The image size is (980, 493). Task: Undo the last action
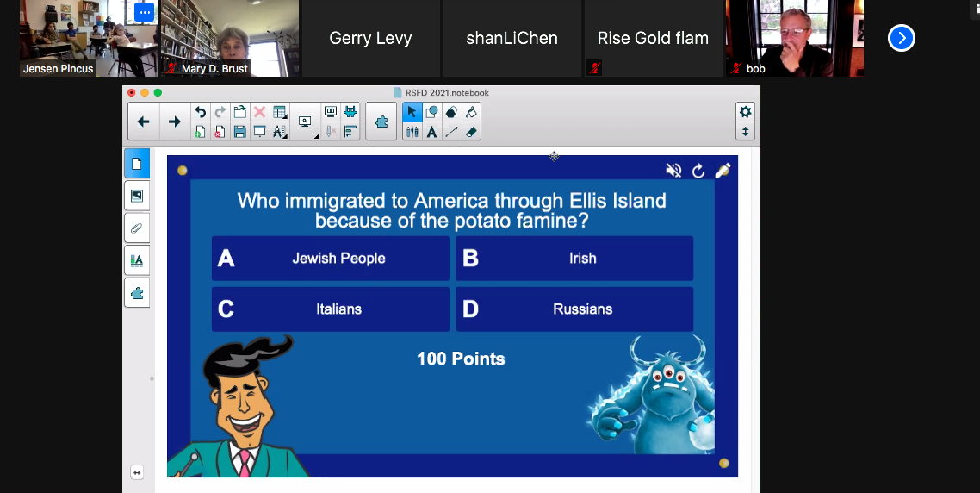coord(200,112)
